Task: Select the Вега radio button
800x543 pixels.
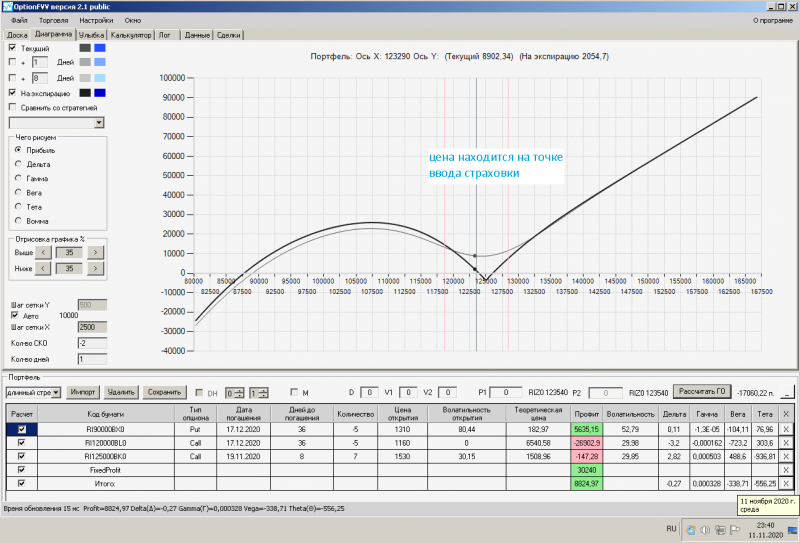Action: [18, 192]
